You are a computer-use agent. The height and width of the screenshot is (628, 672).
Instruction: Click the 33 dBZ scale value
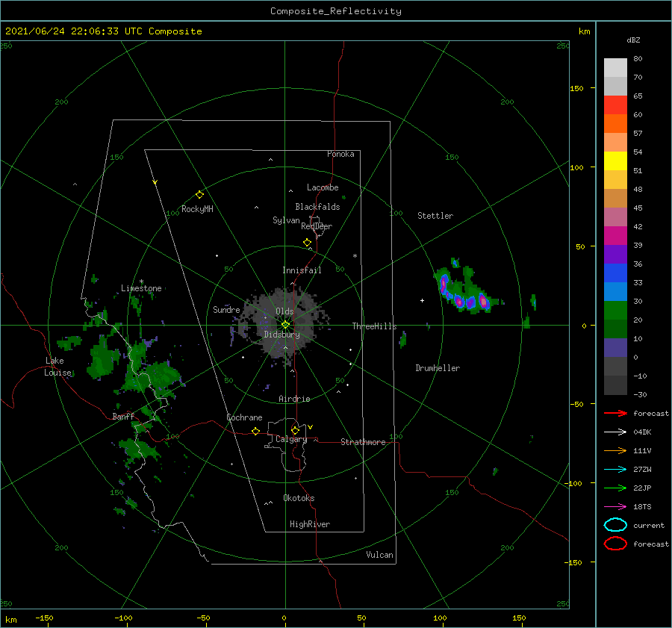click(638, 282)
